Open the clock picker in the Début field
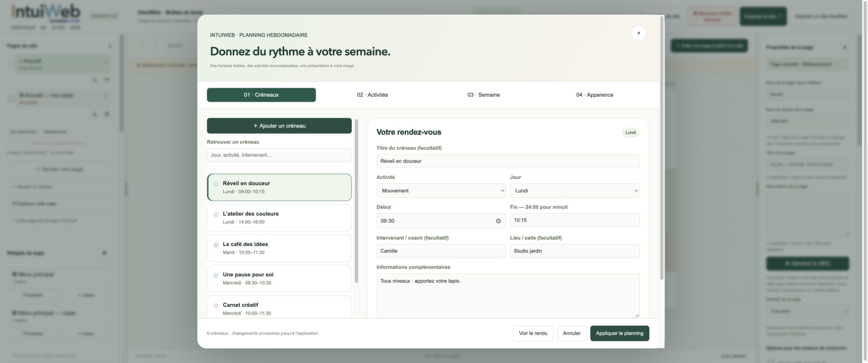 coord(498,221)
